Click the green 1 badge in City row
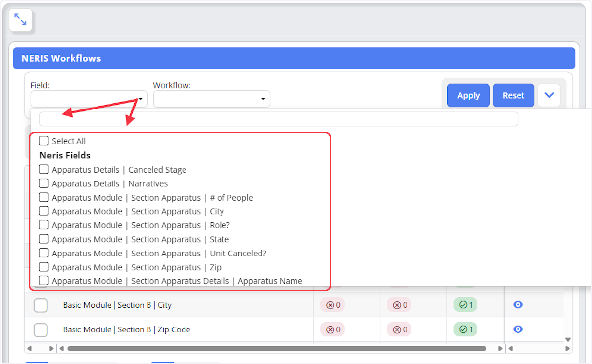Viewport: 592px width, 364px height. (x=465, y=305)
